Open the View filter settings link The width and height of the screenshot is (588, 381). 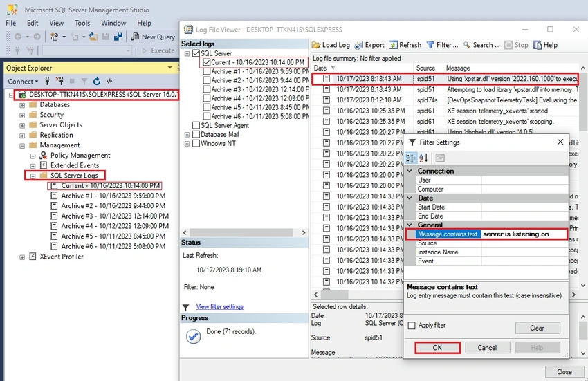pos(220,307)
